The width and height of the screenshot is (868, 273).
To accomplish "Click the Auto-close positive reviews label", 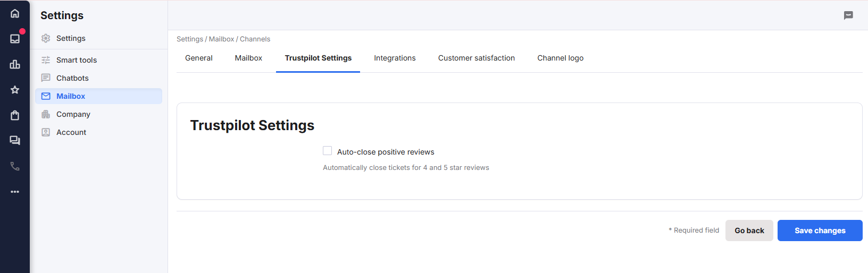I will pos(386,152).
